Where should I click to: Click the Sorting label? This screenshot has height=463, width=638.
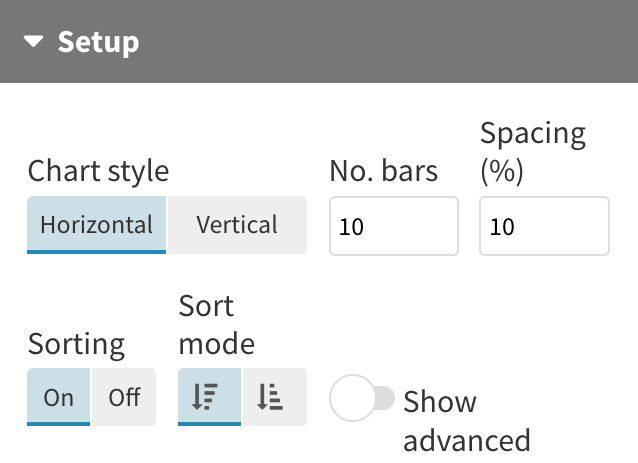(x=76, y=344)
